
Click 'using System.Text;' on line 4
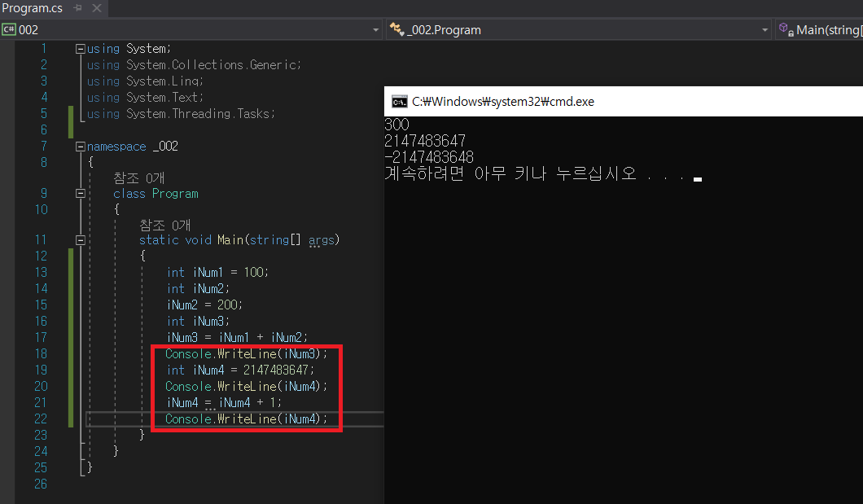click(x=145, y=98)
